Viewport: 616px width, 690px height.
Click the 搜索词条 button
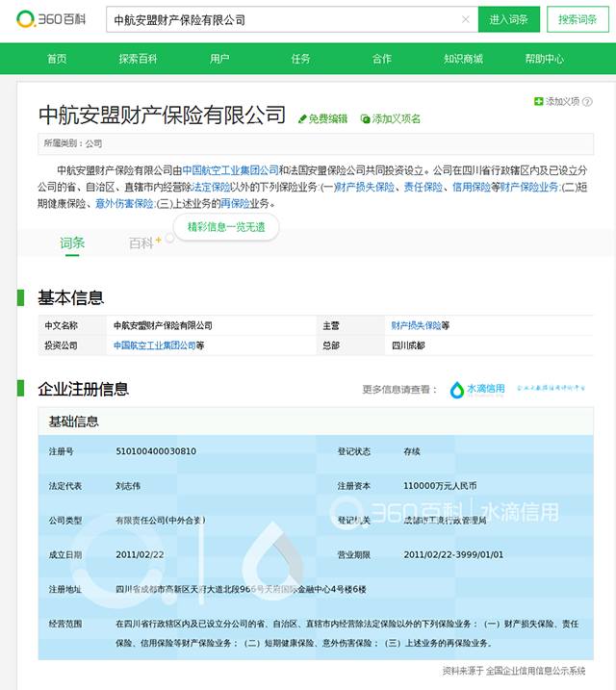click(x=577, y=19)
